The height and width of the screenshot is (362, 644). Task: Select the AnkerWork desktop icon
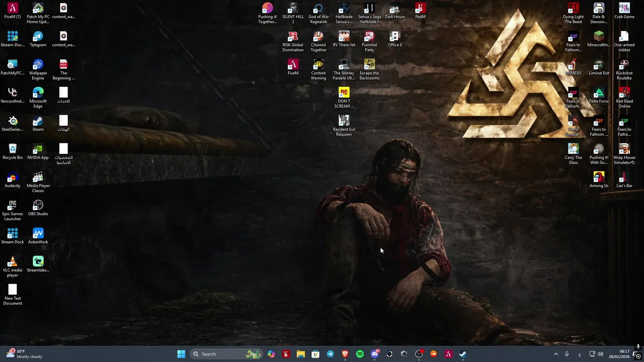click(x=38, y=237)
